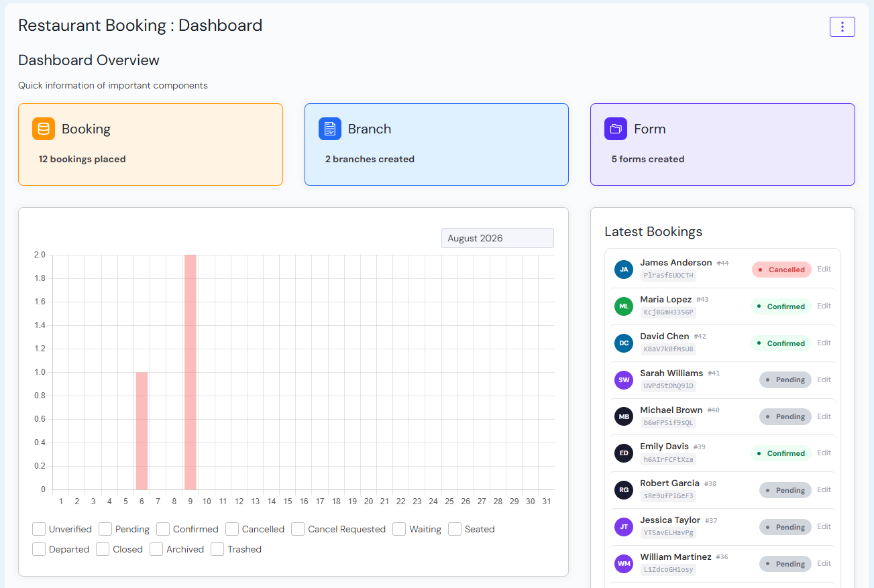
Task: Edit Michael Brown's booking
Action: [824, 416]
